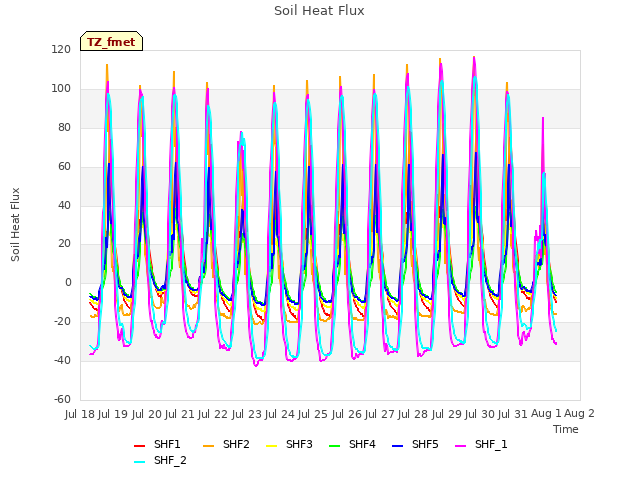The width and height of the screenshot is (640, 480).
Task: Click the Jul 19 x-axis label
Action: (113, 414)
